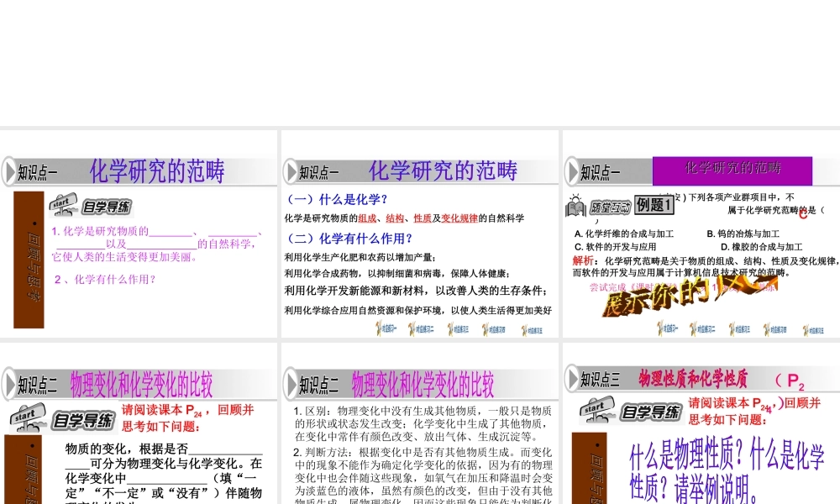This screenshot has height=504, width=840.
Task: Click the red answer letter C on the 例题1 slide
Action: pos(802,213)
